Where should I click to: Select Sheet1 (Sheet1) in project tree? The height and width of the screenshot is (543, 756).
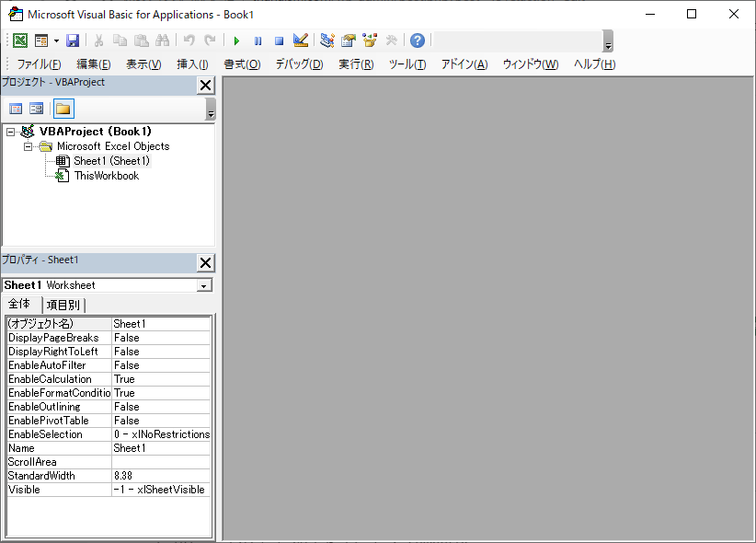click(112, 161)
